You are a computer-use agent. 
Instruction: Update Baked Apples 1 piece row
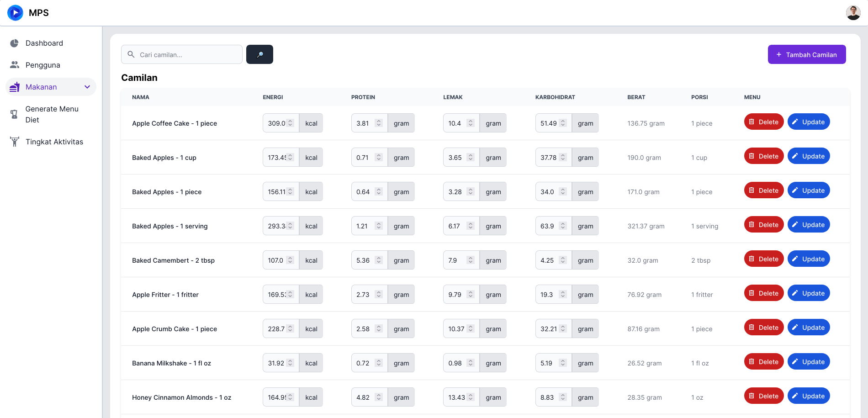point(809,190)
